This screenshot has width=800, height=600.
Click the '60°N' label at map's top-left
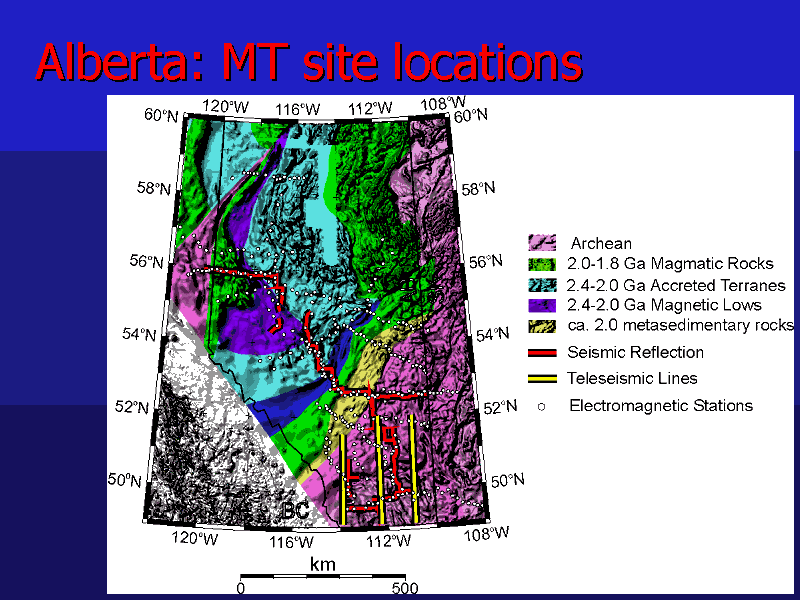pos(161,116)
